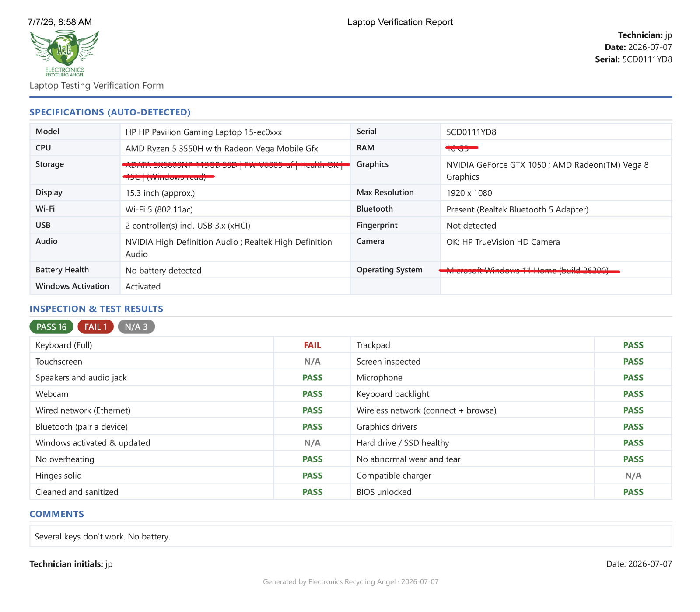Select the red FAIL 1 badge
Screen dimensions: 700x612
pyautogui.click(x=95, y=327)
